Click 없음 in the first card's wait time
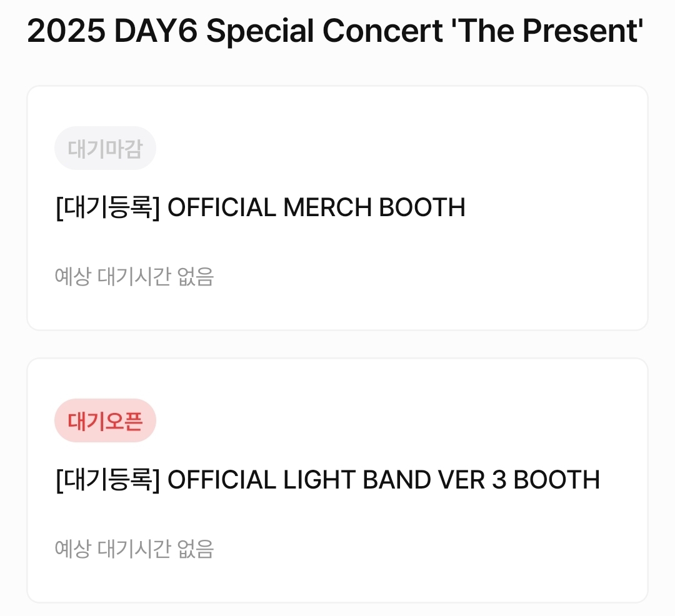 pos(196,276)
